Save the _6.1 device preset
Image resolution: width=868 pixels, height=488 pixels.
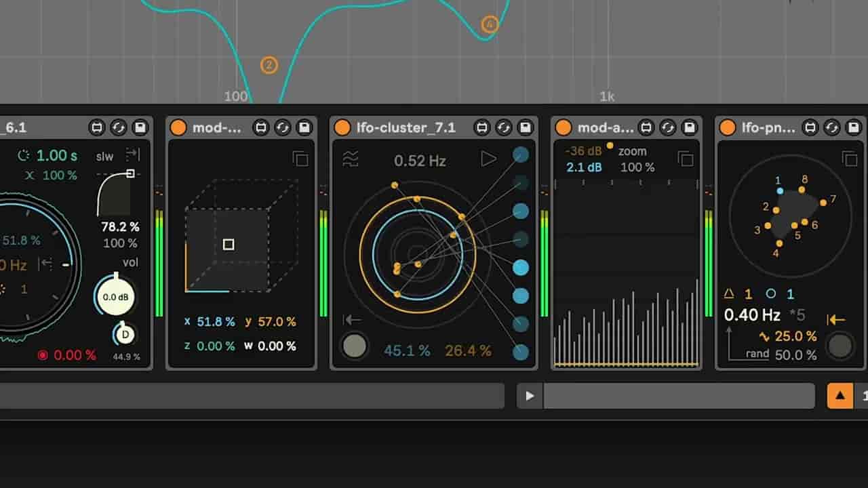point(140,127)
